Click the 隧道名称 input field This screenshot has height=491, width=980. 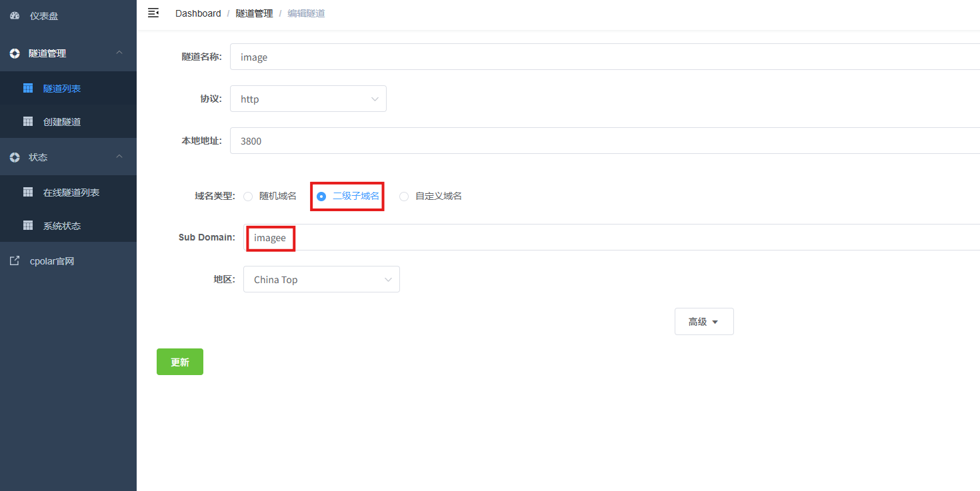(600, 57)
